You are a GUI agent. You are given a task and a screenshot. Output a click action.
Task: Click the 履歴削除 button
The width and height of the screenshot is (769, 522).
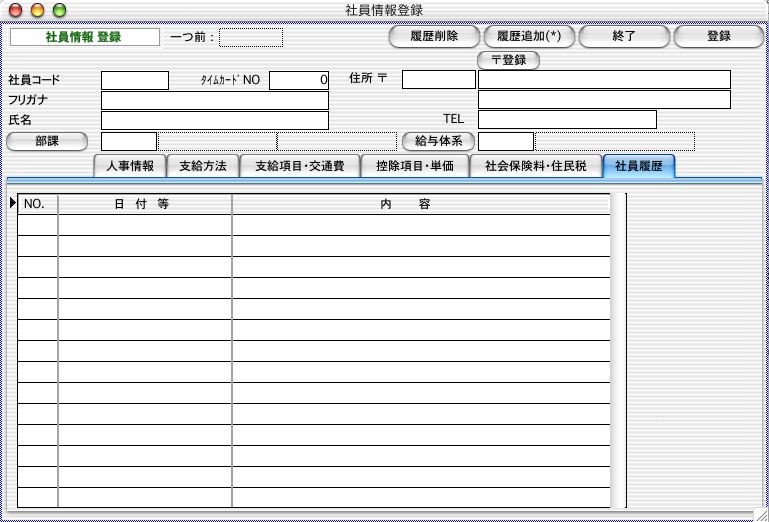pos(434,37)
